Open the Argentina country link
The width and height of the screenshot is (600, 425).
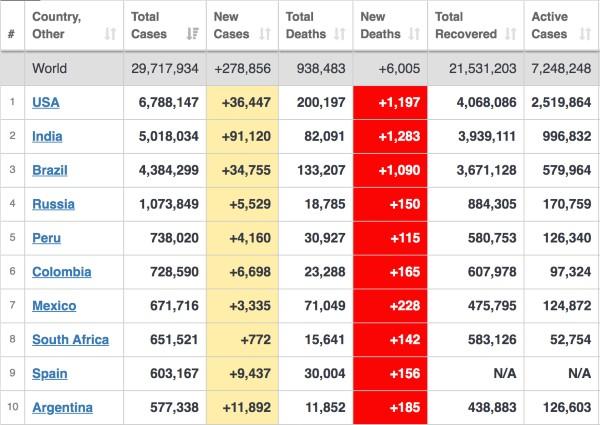62,408
